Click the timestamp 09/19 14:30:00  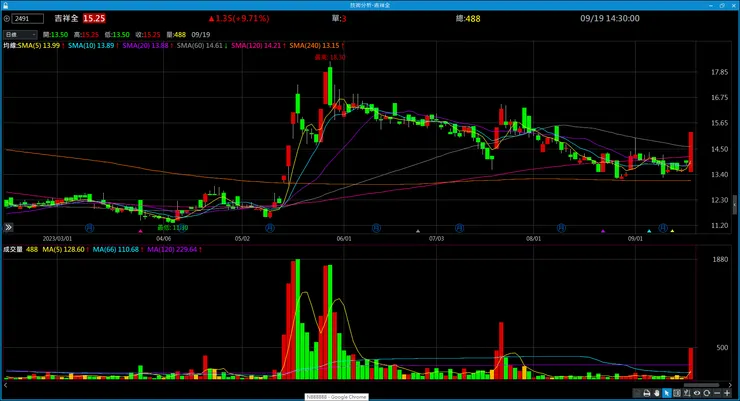[x=610, y=18]
